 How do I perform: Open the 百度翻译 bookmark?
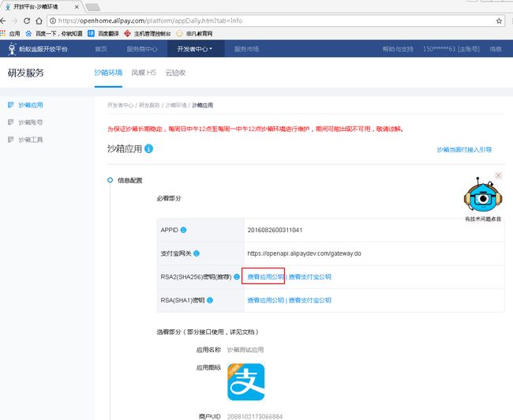[x=103, y=33]
